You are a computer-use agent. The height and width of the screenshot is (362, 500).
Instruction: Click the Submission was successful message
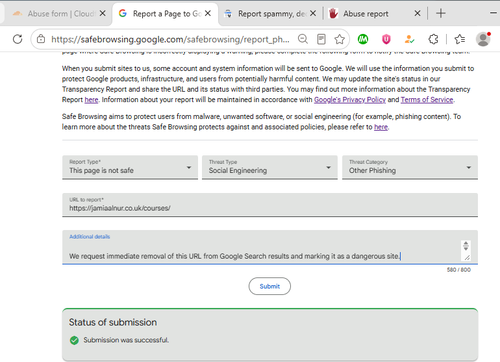pos(126,340)
